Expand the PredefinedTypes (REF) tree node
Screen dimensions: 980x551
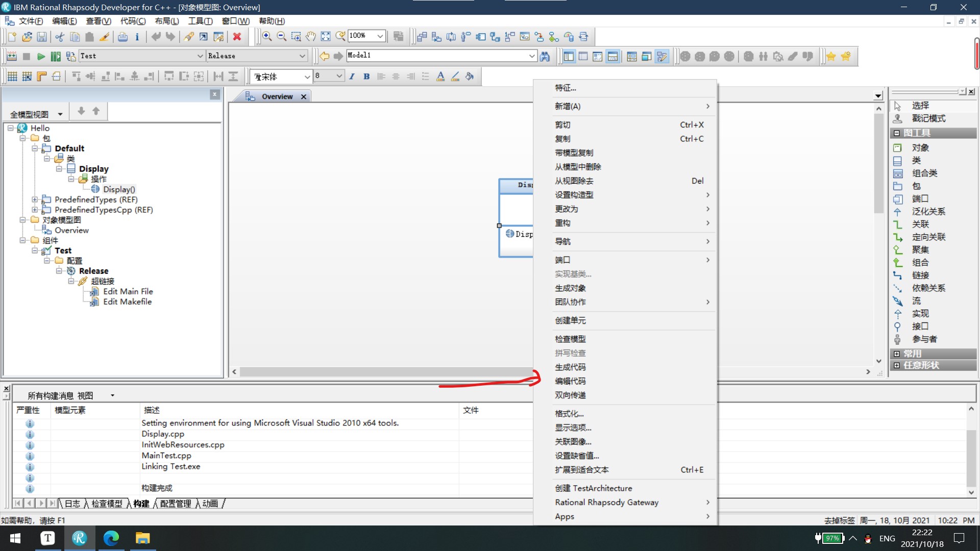tap(34, 199)
